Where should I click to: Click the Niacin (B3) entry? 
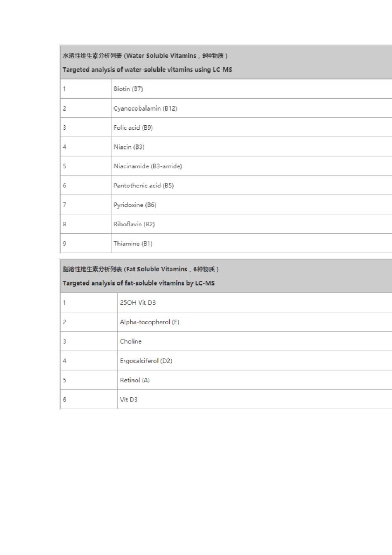(129, 147)
